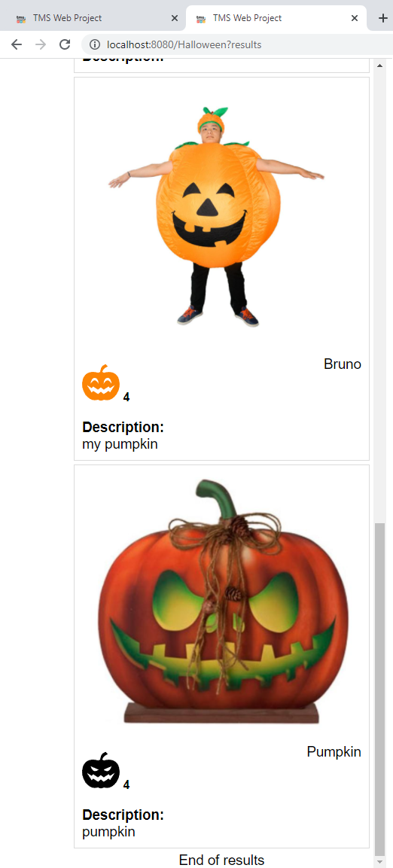The height and width of the screenshot is (868, 393).
Task: Close the first TMS Web Project tab
Action: (175, 18)
